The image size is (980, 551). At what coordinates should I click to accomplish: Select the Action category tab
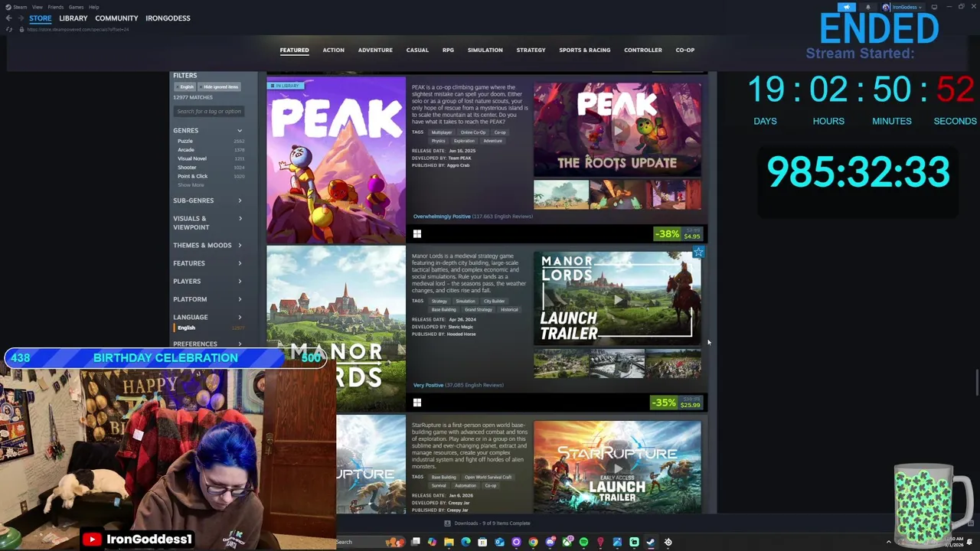pos(333,51)
